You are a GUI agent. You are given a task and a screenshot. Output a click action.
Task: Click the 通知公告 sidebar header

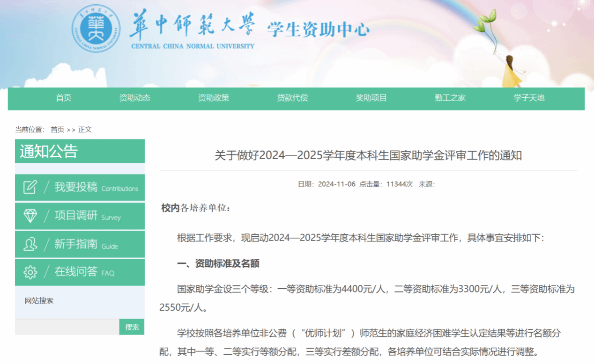coord(49,152)
